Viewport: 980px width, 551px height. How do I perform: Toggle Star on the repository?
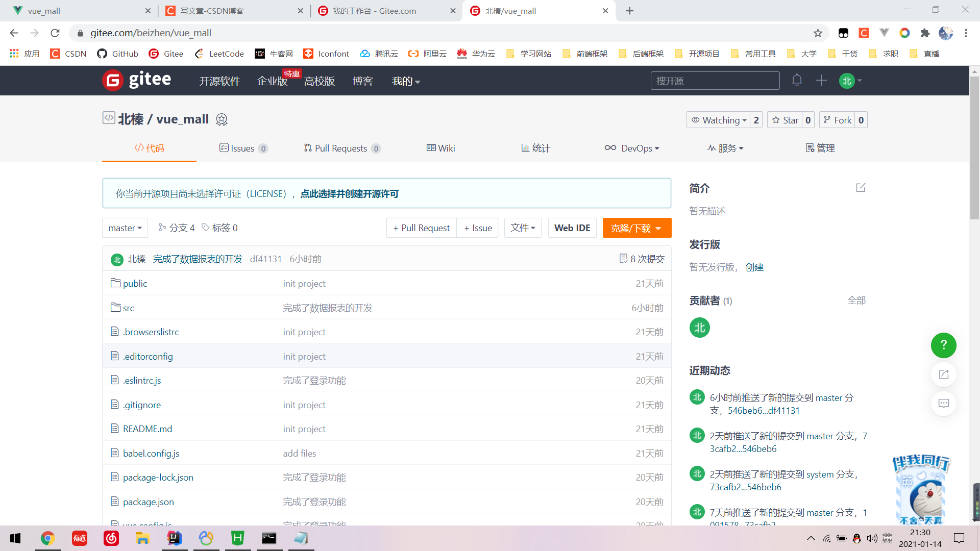click(x=785, y=120)
